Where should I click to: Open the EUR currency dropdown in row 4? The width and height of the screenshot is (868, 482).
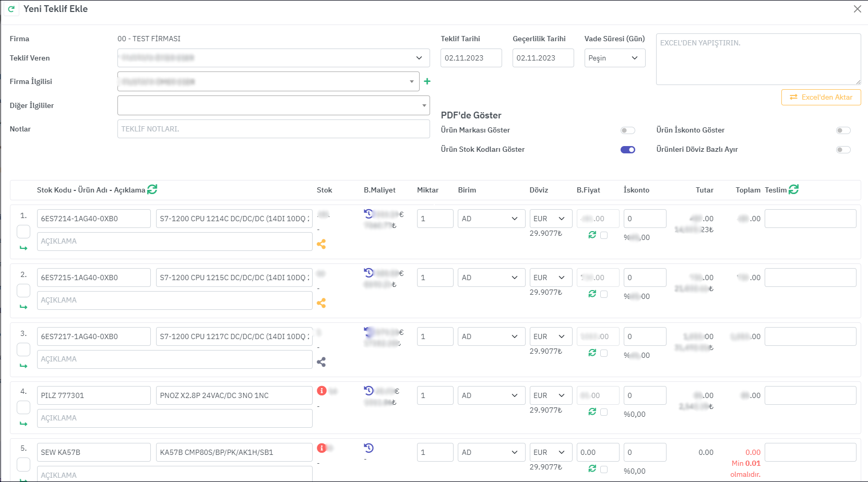point(549,395)
